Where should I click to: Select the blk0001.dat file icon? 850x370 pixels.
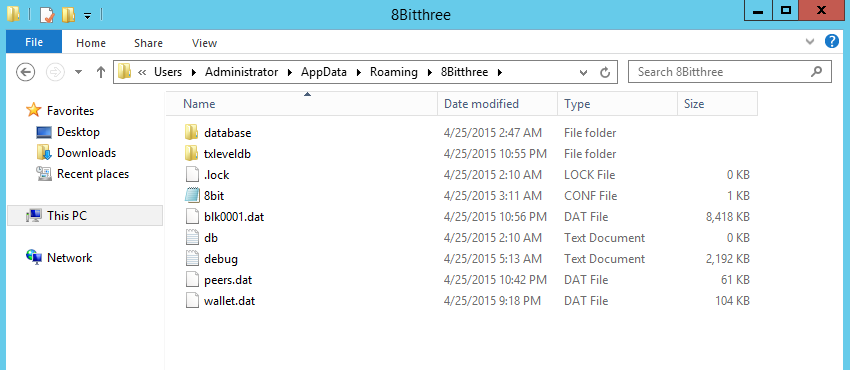coord(192,217)
